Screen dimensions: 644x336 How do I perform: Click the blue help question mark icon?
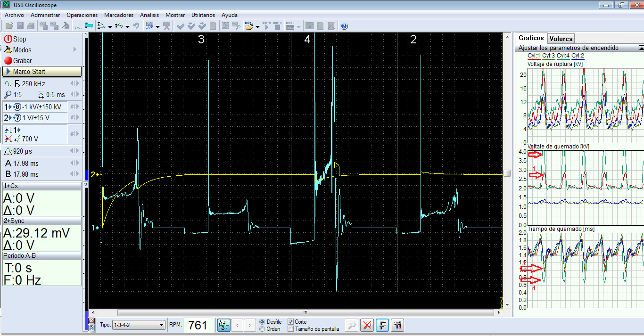(x=344, y=26)
